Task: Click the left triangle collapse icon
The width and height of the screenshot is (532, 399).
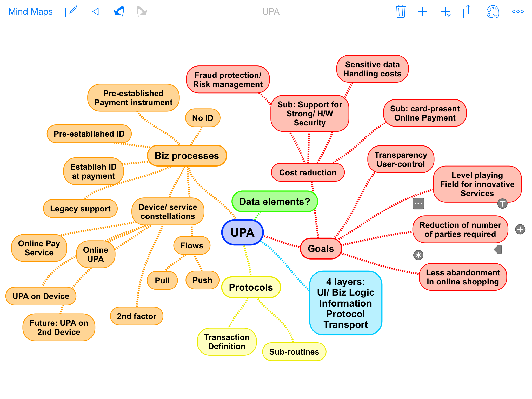Action: point(96,12)
